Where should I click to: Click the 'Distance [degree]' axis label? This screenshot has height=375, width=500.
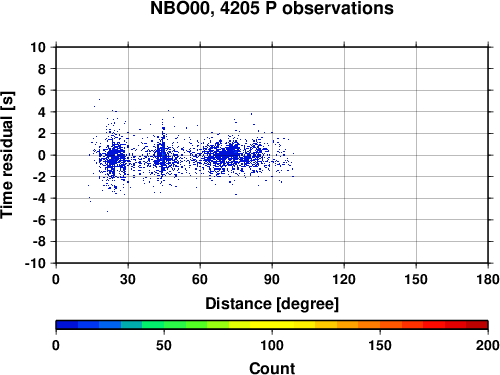click(x=272, y=304)
